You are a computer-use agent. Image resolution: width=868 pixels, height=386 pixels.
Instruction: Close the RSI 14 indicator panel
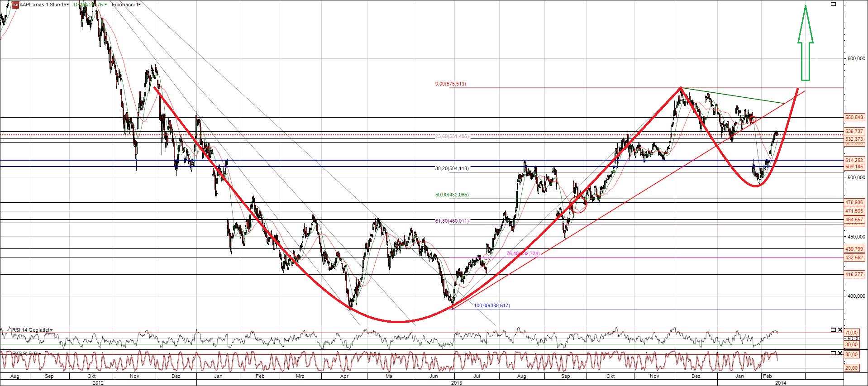point(840,330)
